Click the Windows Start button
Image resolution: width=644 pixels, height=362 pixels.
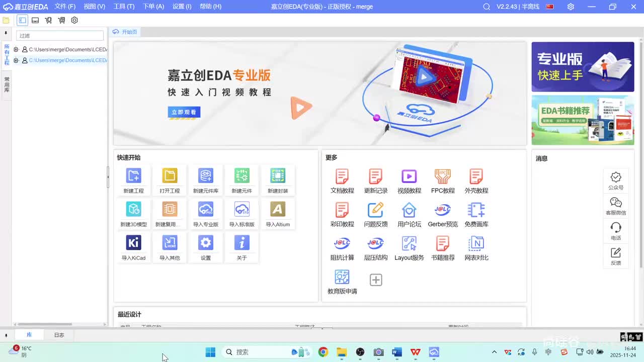210,352
